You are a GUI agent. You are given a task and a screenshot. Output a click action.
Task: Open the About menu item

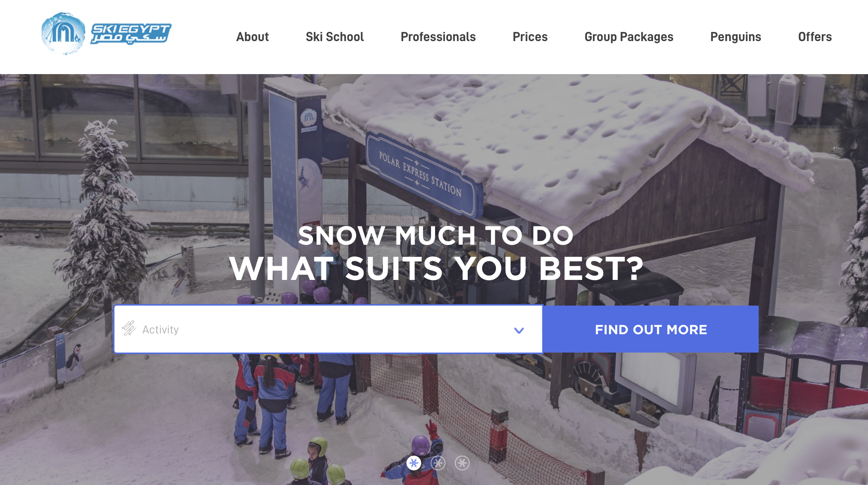pyautogui.click(x=252, y=37)
